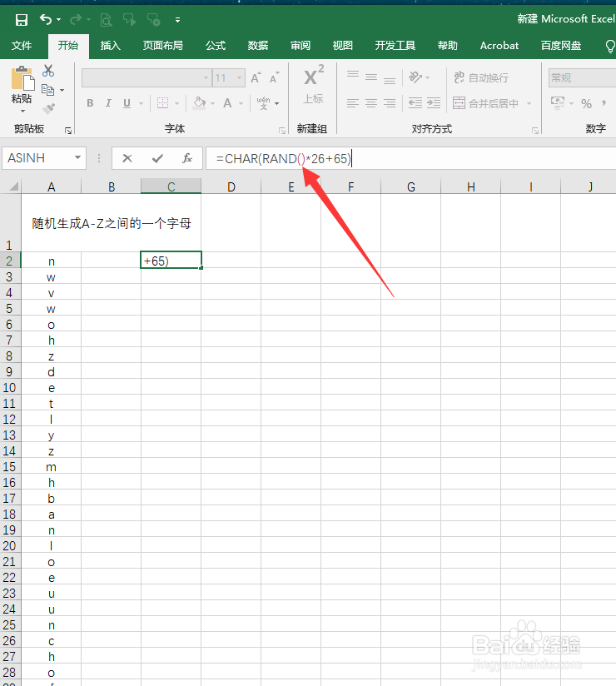Click the Paste clipboard icon
616x686 pixels.
(x=22, y=79)
